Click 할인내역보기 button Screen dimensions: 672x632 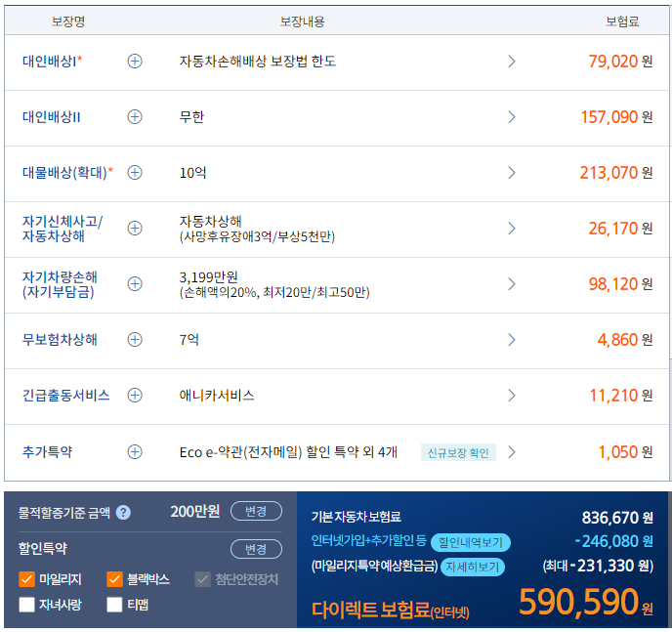471,542
